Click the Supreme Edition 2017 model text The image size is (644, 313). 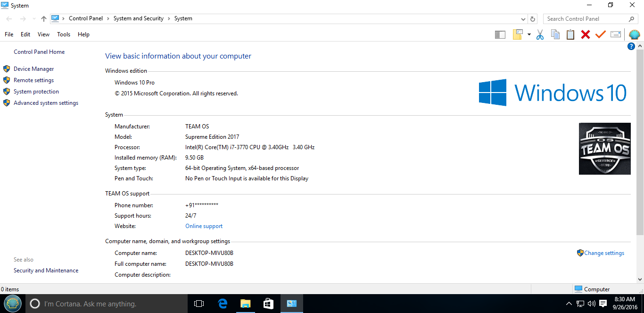(x=212, y=137)
